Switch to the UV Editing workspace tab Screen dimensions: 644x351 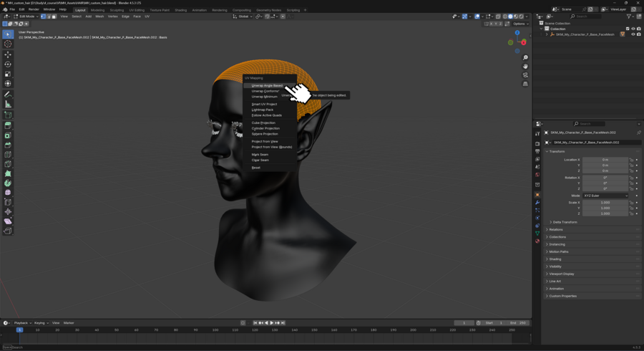[137, 10]
